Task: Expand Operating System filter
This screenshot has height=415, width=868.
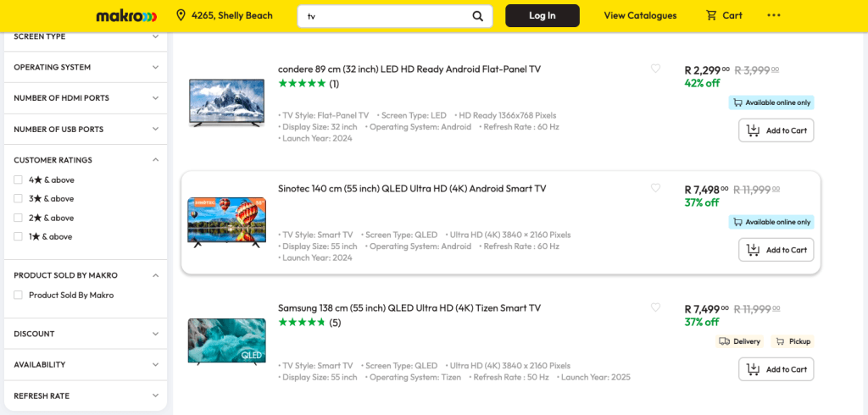Action: (x=86, y=67)
